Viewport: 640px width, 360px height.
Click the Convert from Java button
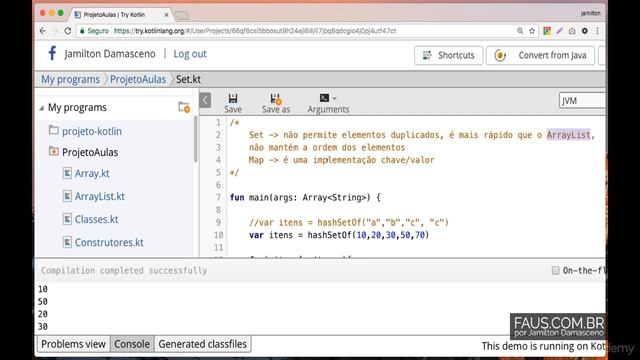click(x=540, y=55)
